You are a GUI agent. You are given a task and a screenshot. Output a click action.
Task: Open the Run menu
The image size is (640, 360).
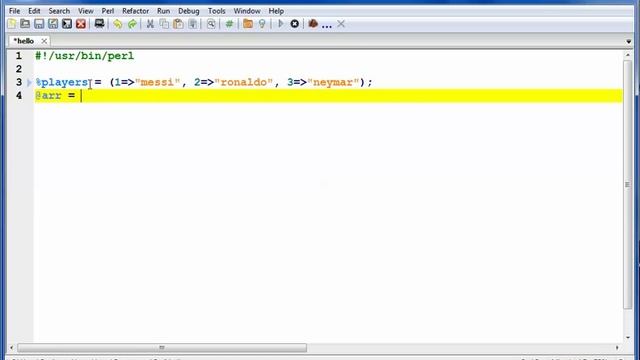pyautogui.click(x=164, y=11)
